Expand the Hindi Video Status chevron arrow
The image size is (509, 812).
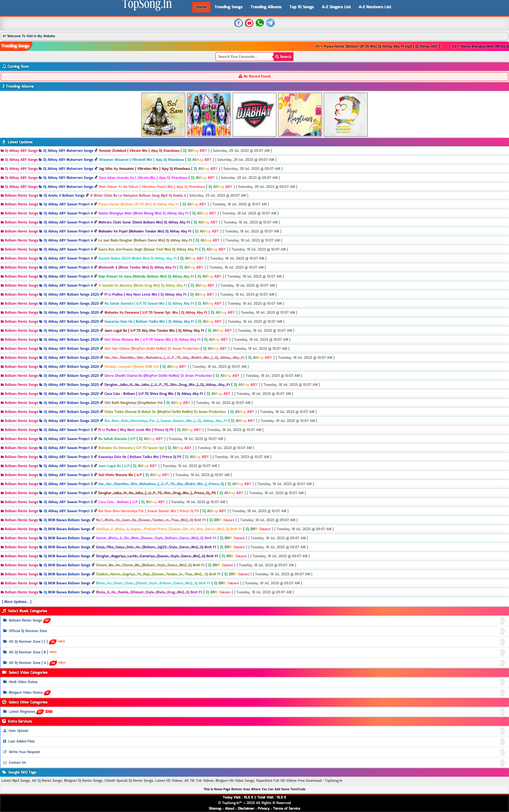pyautogui.click(x=502, y=682)
